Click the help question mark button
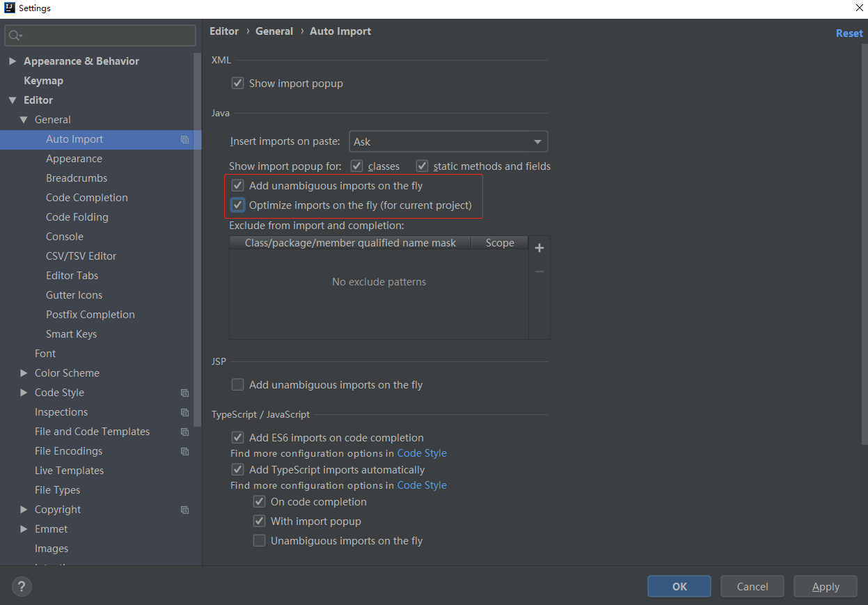 (x=22, y=587)
